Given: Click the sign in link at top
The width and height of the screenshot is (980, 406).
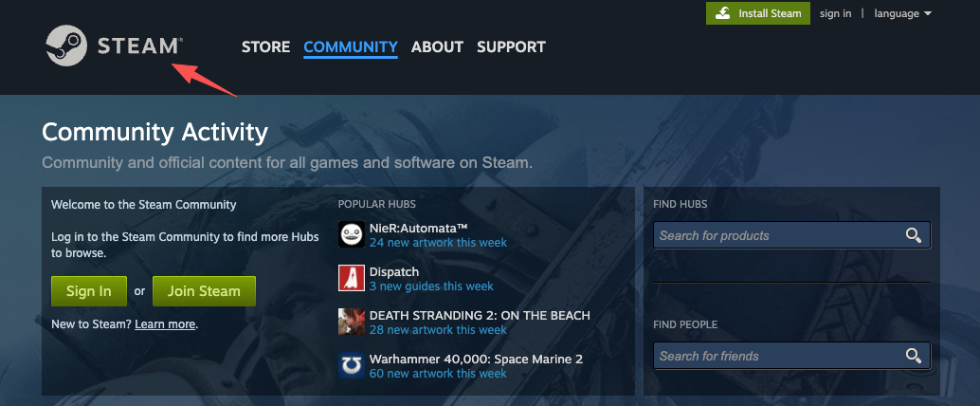Looking at the screenshot, I should point(836,13).
